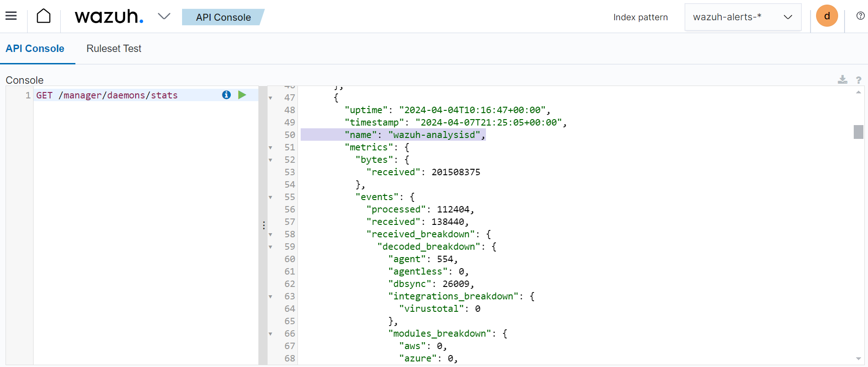This screenshot has height=367, width=868.
Task: Go to the home page icon
Action: click(x=44, y=16)
